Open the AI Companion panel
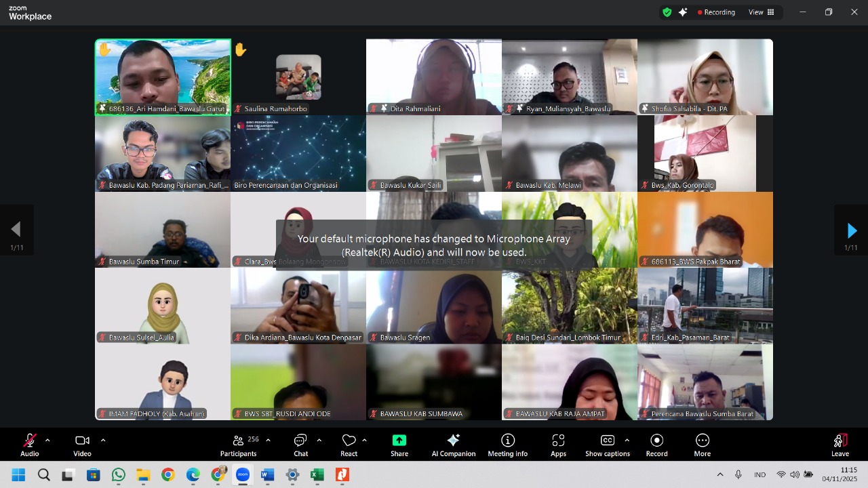Image resolution: width=868 pixels, height=488 pixels. [x=453, y=441]
